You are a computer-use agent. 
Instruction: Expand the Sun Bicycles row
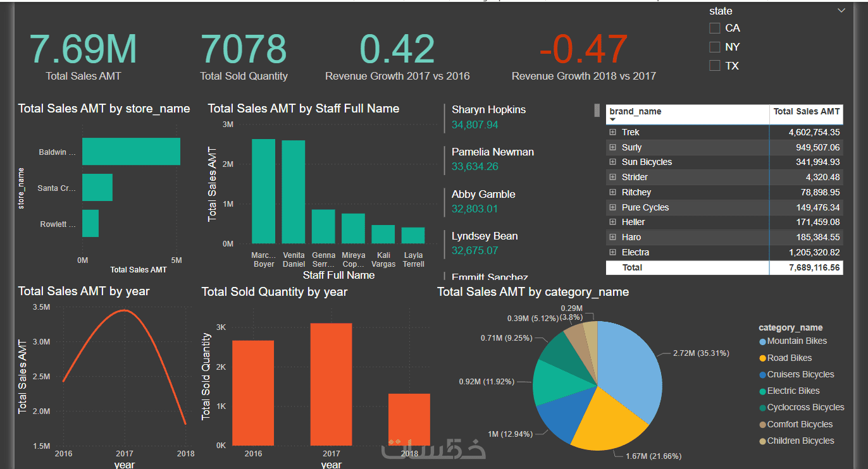612,162
